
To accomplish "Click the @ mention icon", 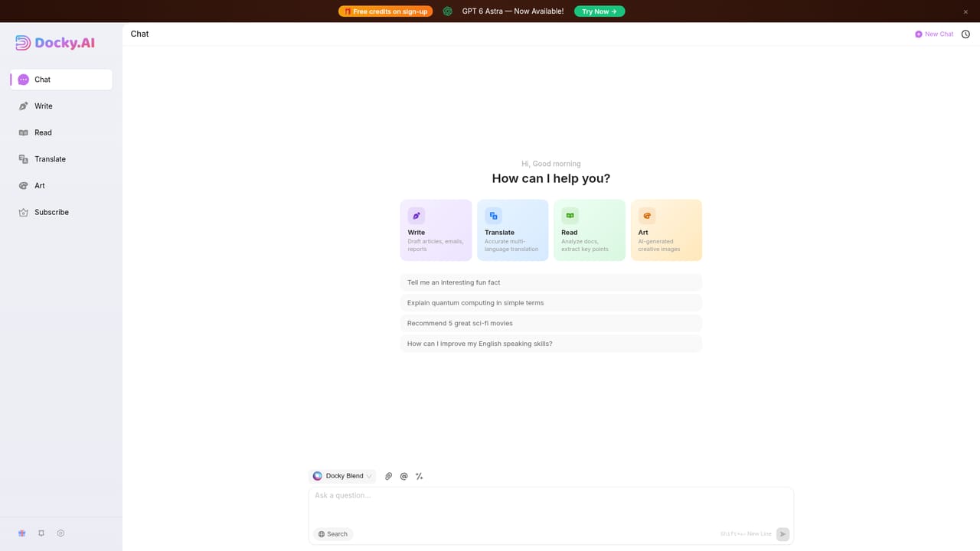I will coord(403,476).
